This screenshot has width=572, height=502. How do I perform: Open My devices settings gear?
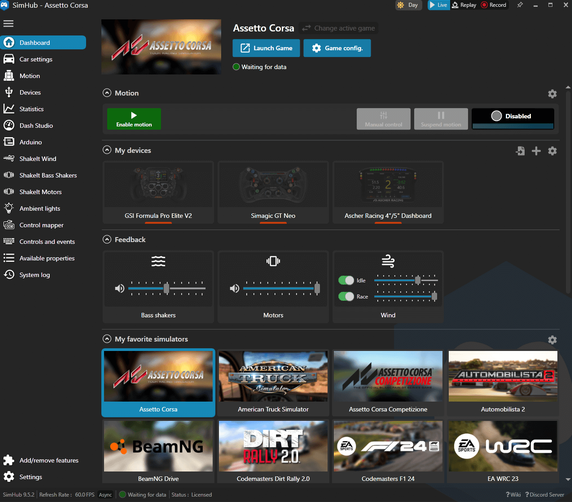coord(552,151)
